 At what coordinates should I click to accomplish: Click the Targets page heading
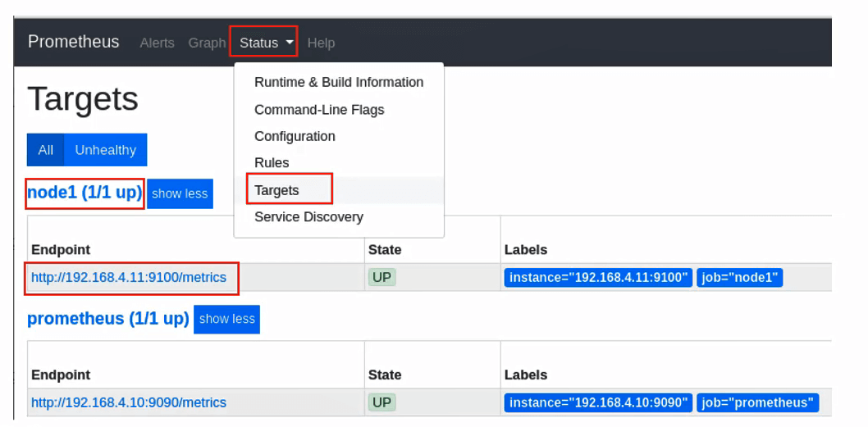tap(83, 99)
